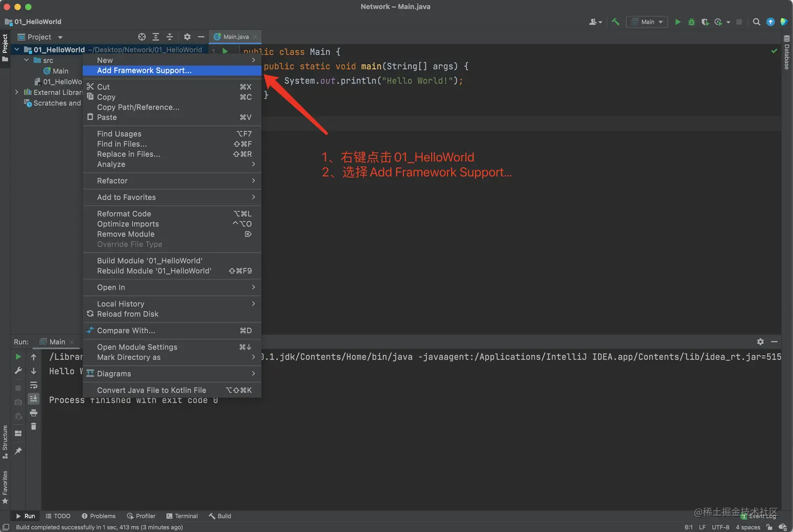793x532 pixels.
Task: Toggle tool window bars icon in the status bar's left corner
Action: coord(6,527)
